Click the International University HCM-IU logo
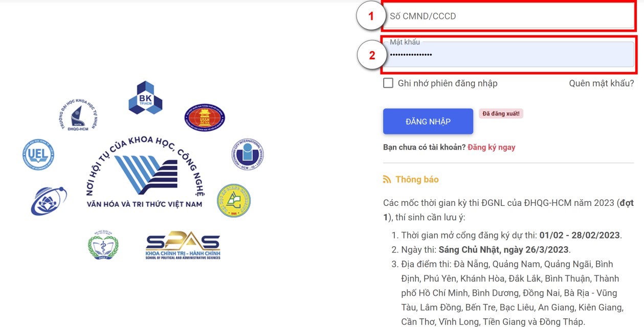644x327 pixels. (x=248, y=154)
